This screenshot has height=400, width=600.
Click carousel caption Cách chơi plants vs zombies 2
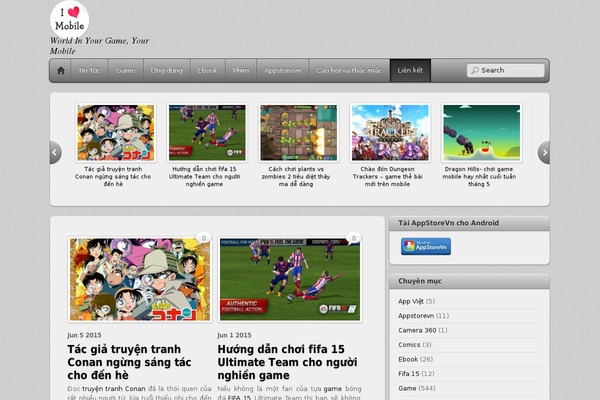(x=296, y=176)
